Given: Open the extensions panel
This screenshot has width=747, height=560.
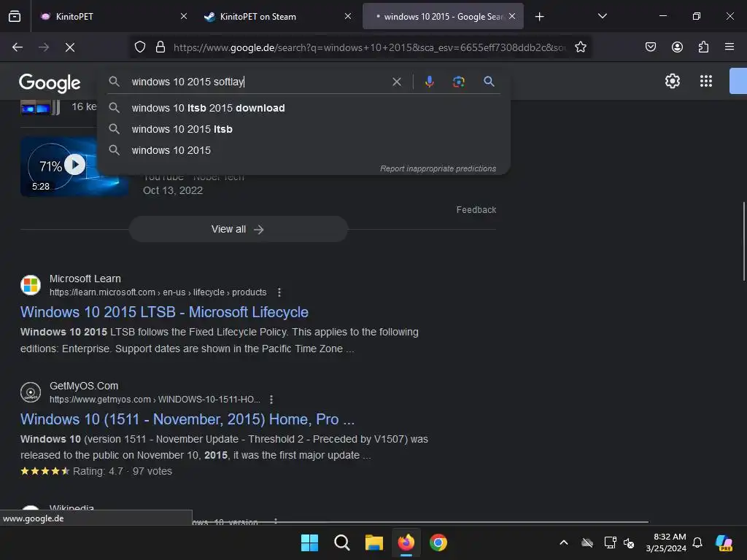Looking at the screenshot, I should [703, 47].
